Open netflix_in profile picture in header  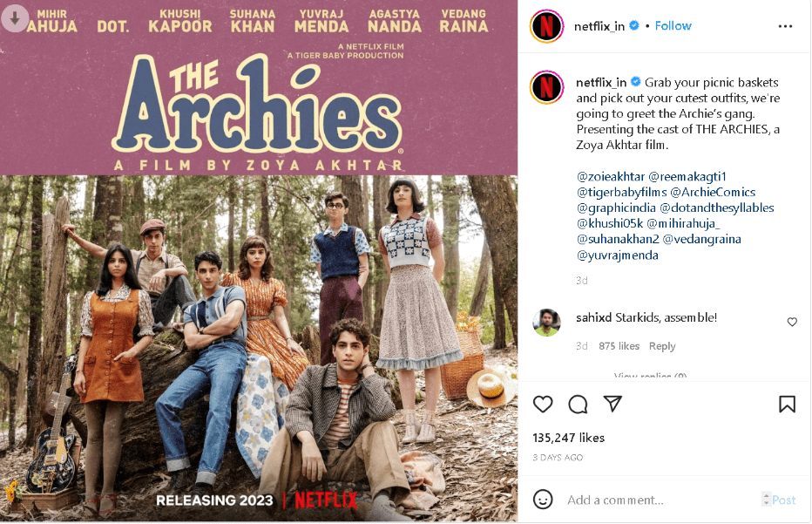(546, 26)
